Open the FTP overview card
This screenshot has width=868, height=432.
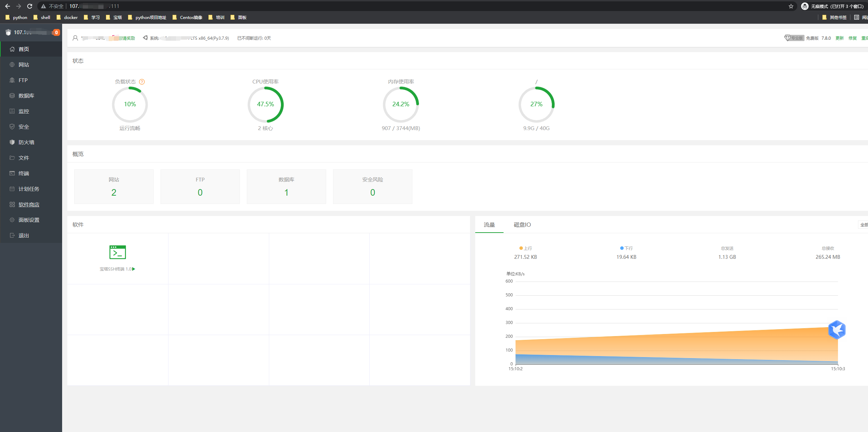[x=200, y=186]
